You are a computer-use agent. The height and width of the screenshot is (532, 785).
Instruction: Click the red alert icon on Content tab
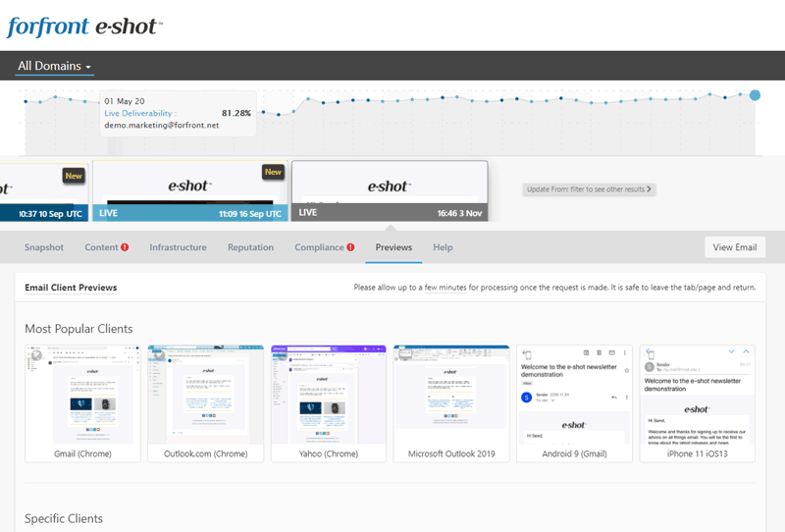125,247
